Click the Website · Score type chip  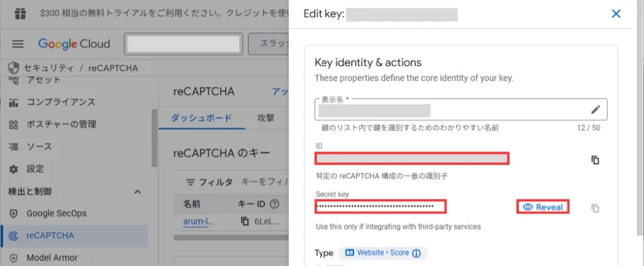click(383, 253)
